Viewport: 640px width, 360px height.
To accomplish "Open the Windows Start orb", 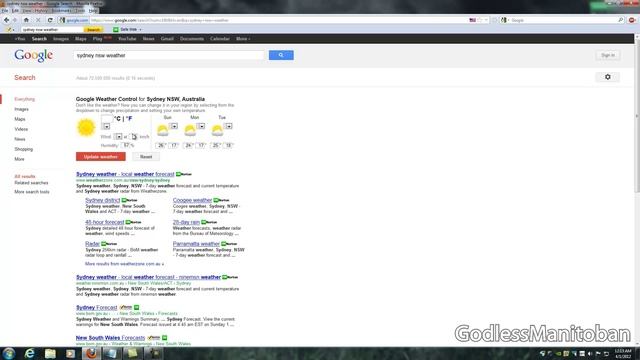I will click(9, 353).
